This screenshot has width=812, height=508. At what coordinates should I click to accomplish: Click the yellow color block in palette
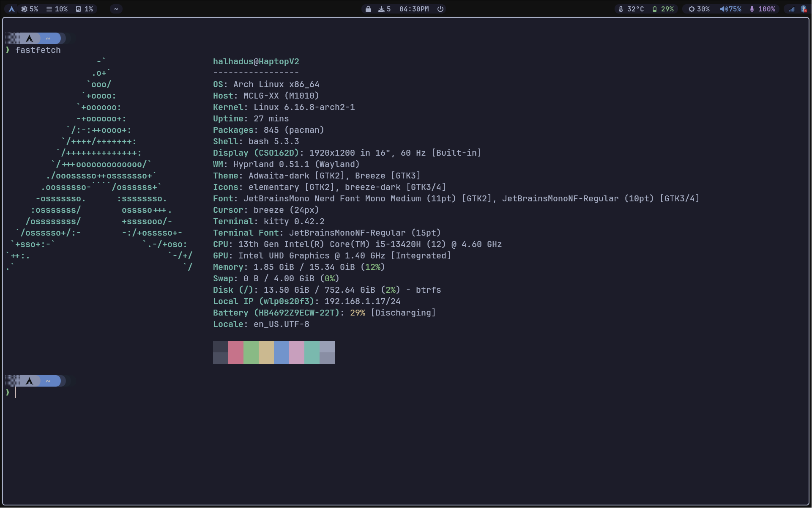266,352
